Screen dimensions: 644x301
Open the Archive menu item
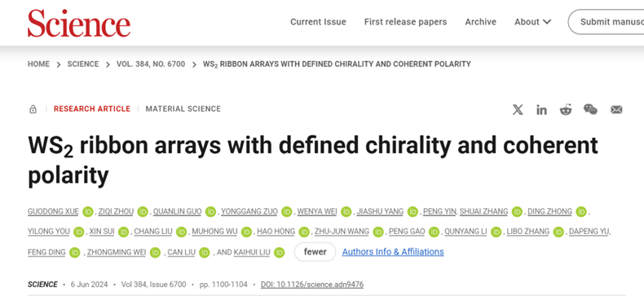[480, 22]
